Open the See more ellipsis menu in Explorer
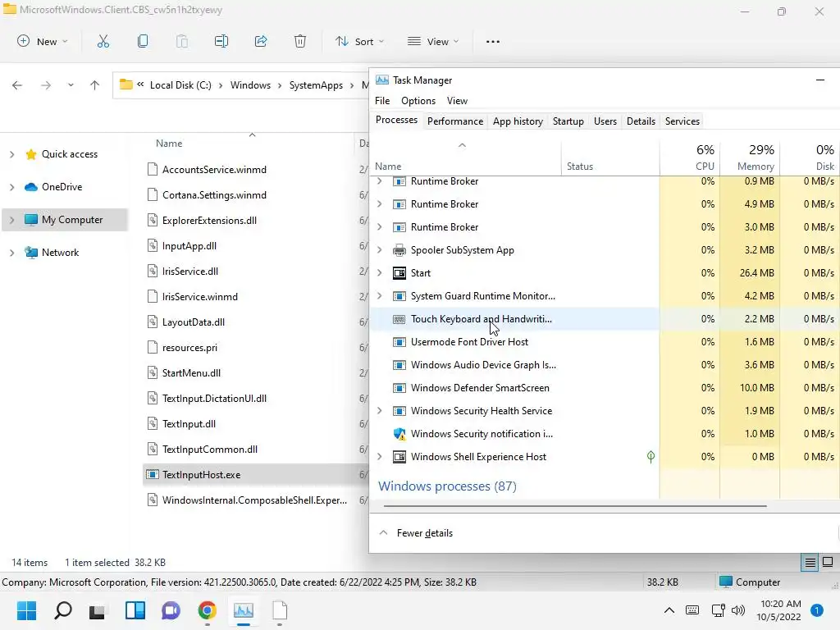The height and width of the screenshot is (630, 840). [x=493, y=41]
